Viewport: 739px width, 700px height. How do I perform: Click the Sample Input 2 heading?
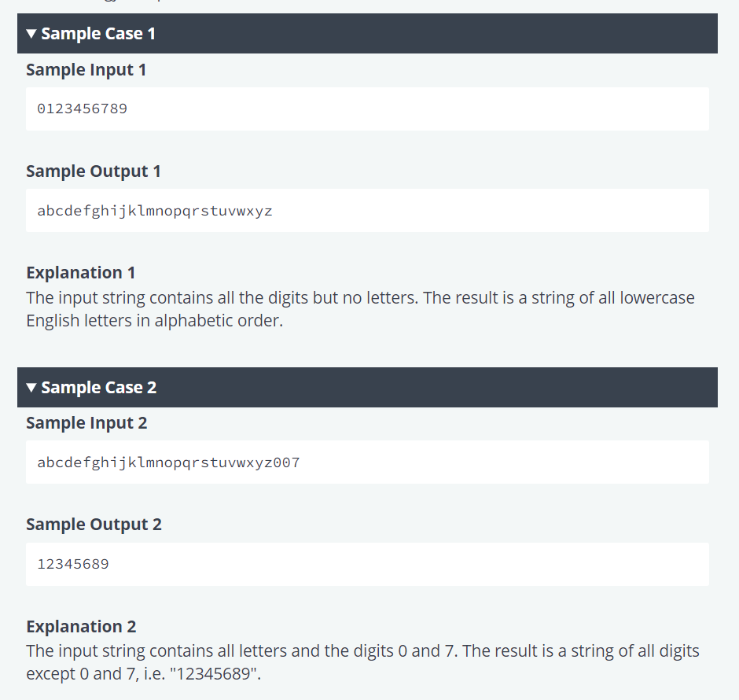pos(86,423)
